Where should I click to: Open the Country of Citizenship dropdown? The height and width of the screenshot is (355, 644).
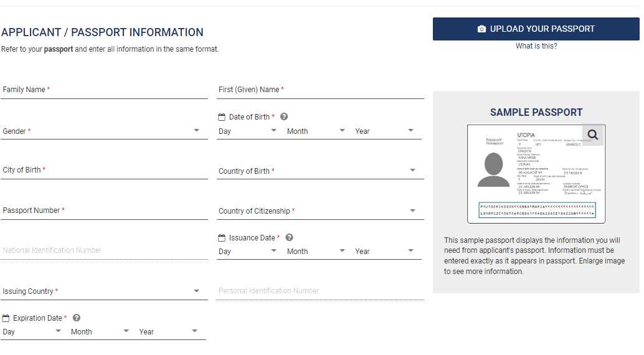[320, 211]
